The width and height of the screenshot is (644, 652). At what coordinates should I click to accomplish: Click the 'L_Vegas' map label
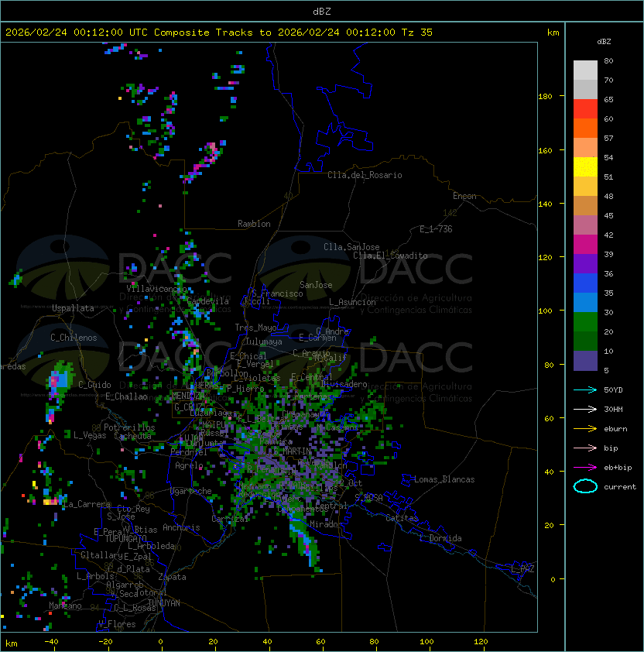pos(90,435)
